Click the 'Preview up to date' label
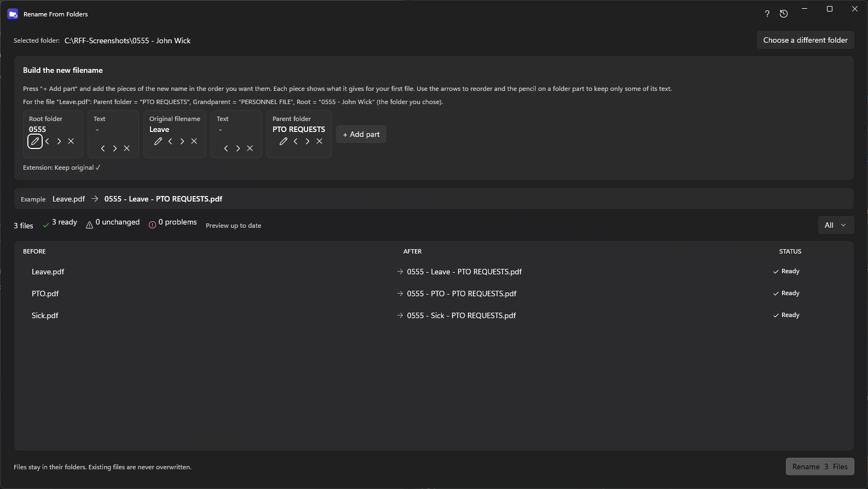868x489 pixels. tap(234, 226)
